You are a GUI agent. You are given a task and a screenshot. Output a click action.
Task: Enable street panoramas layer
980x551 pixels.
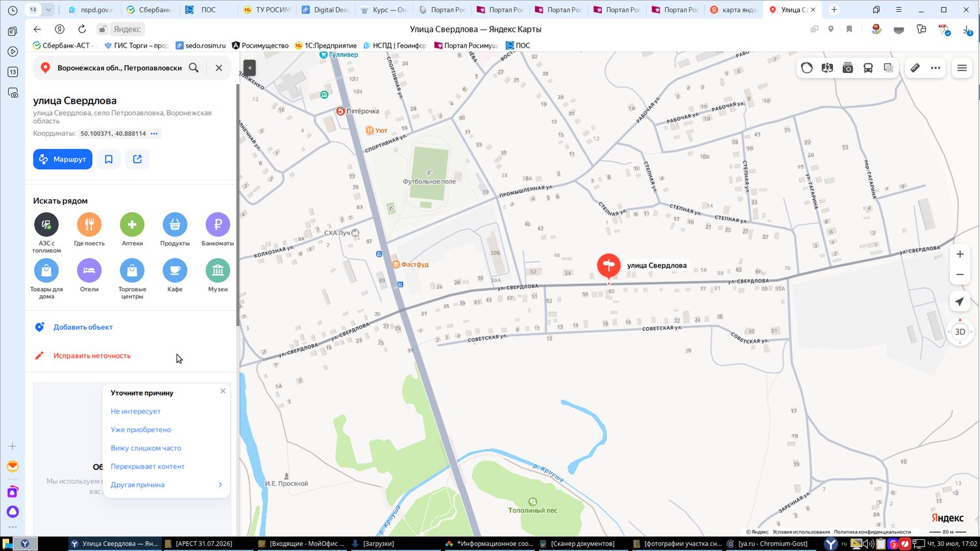pyautogui.click(x=827, y=68)
